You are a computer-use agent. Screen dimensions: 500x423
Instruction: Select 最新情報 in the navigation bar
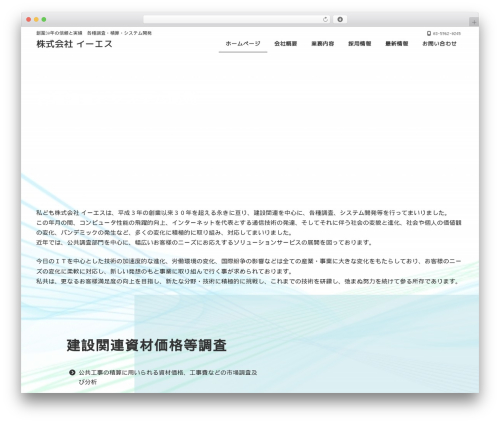click(x=397, y=44)
